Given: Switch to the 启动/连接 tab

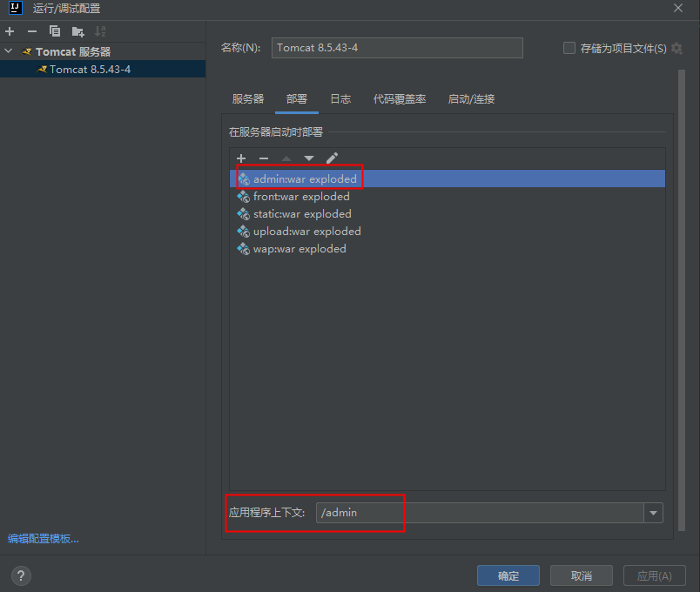Looking at the screenshot, I should point(471,99).
